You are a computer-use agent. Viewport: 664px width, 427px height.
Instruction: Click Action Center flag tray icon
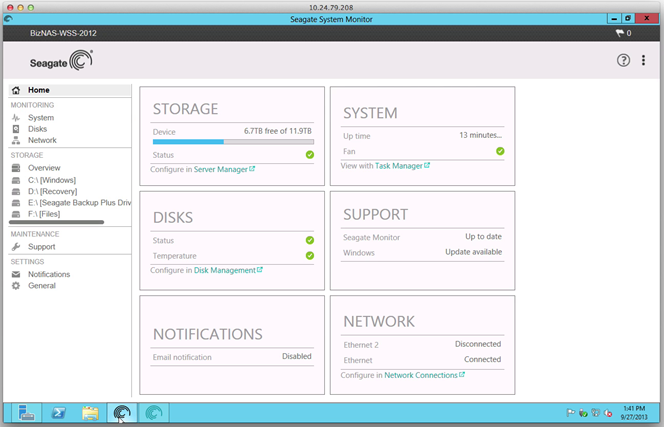[x=571, y=412]
